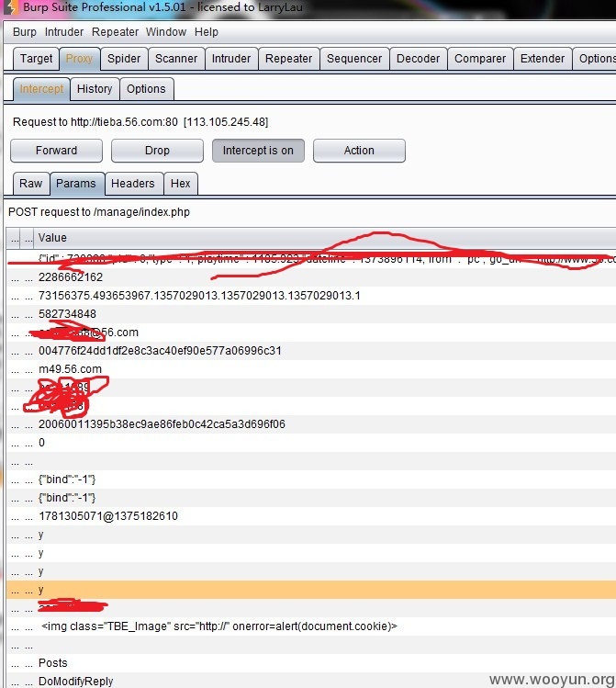
Task: Drop the intercepted request
Action: click(x=157, y=151)
